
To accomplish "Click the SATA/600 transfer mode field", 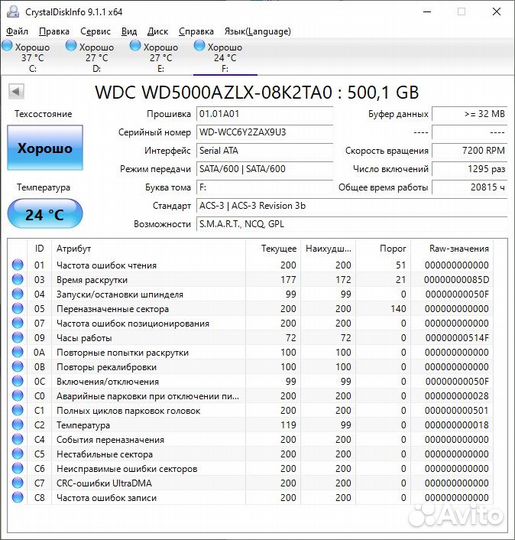I will pyautogui.click(x=265, y=169).
